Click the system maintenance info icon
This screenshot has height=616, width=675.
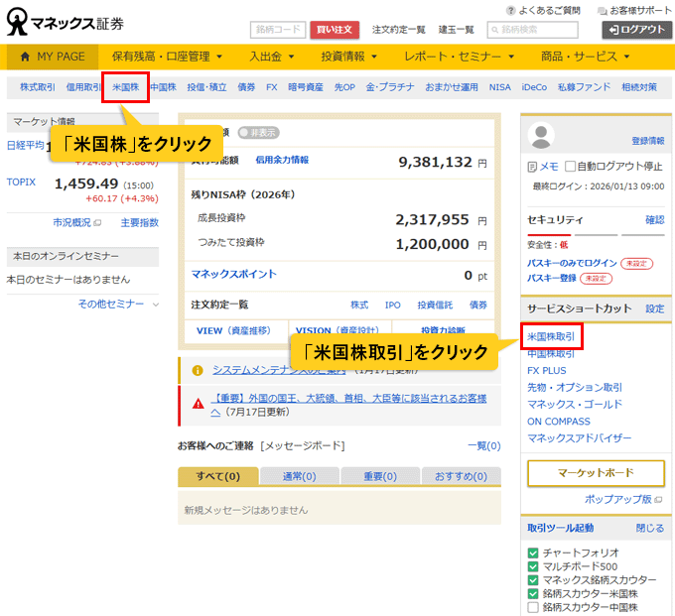(x=197, y=370)
